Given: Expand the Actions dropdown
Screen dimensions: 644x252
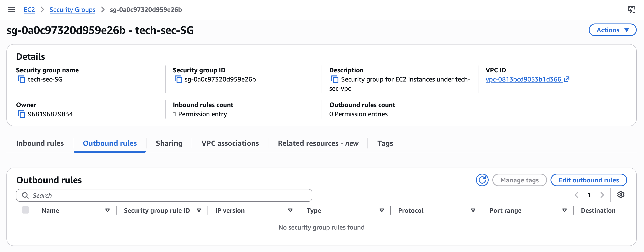Looking at the screenshot, I should (612, 30).
